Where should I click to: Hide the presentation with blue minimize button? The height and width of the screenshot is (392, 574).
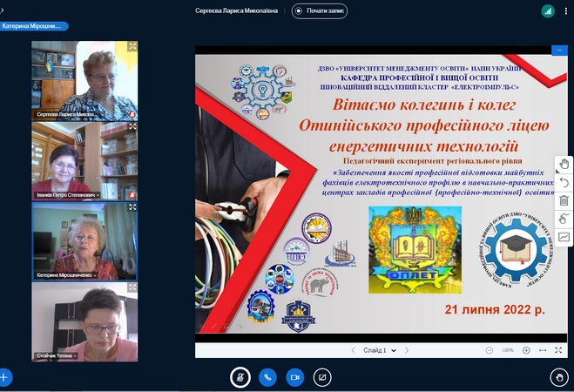(x=559, y=51)
